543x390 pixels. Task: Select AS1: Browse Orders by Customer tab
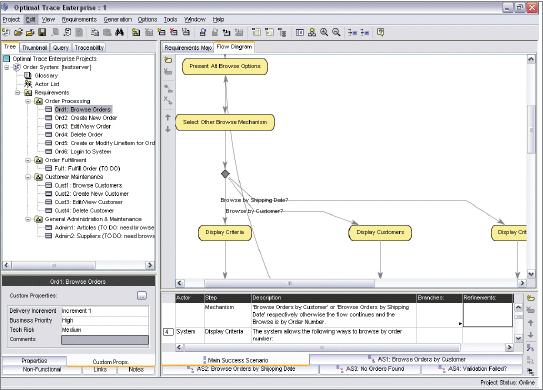417,360
